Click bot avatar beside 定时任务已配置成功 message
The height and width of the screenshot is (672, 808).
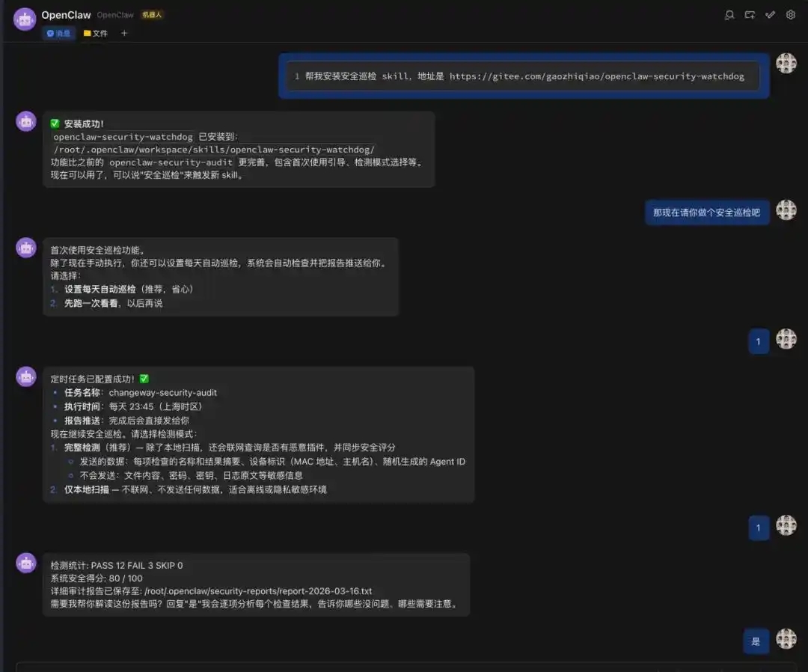pyautogui.click(x=25, y=376)
